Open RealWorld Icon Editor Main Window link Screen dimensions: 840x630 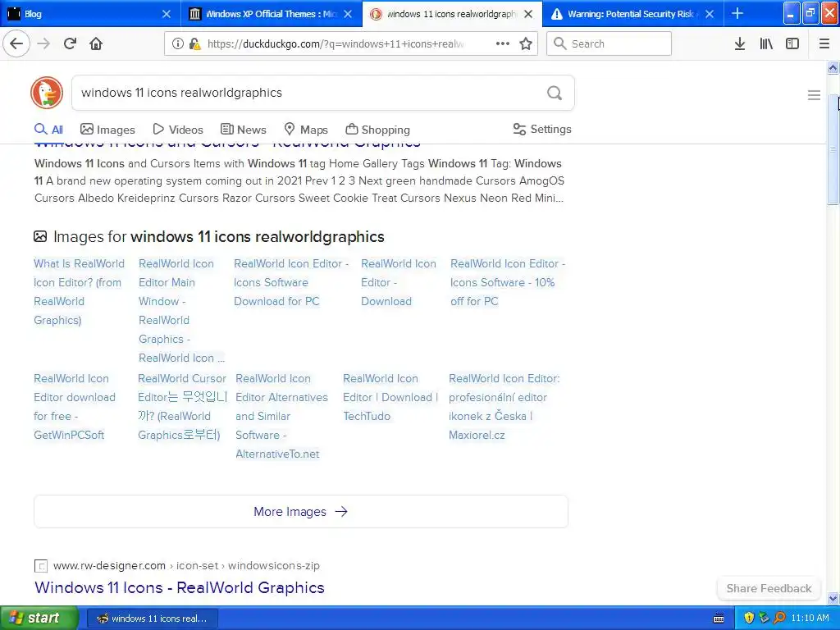click(181, 311)
